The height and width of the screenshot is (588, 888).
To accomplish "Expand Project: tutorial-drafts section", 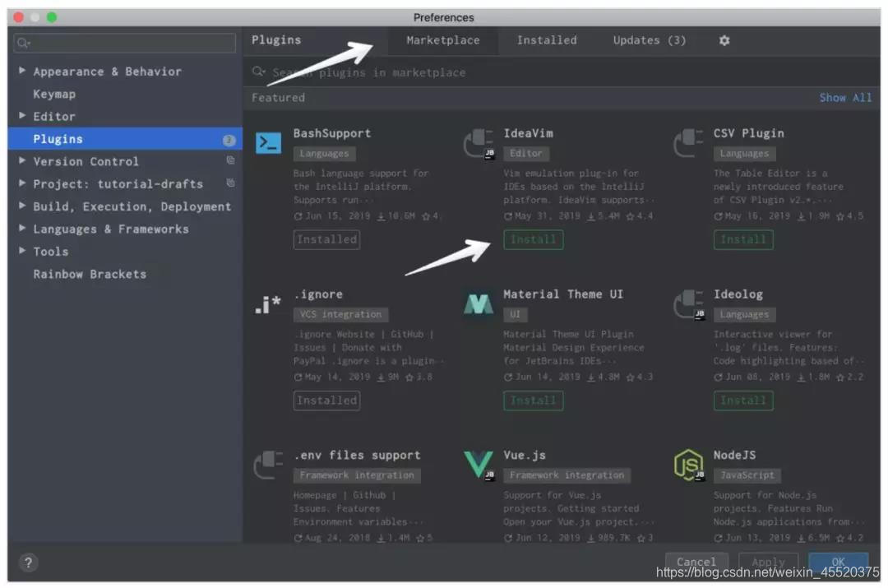I will (x=22, y=183).
